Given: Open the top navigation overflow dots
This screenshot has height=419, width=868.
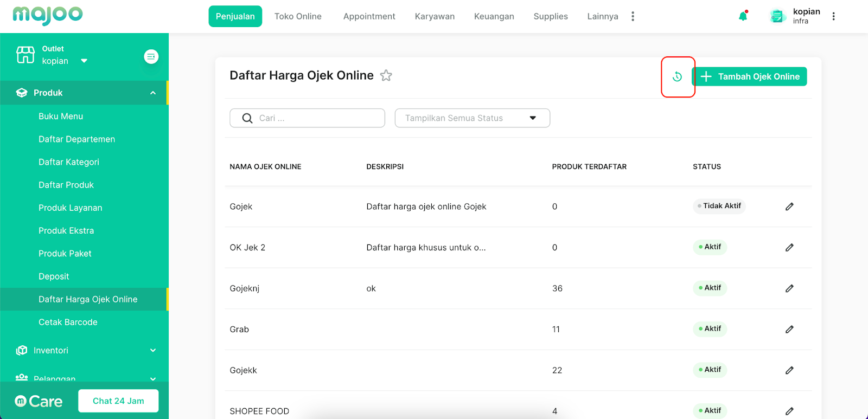Looking at the screenshot, I should tap(633, 16).
